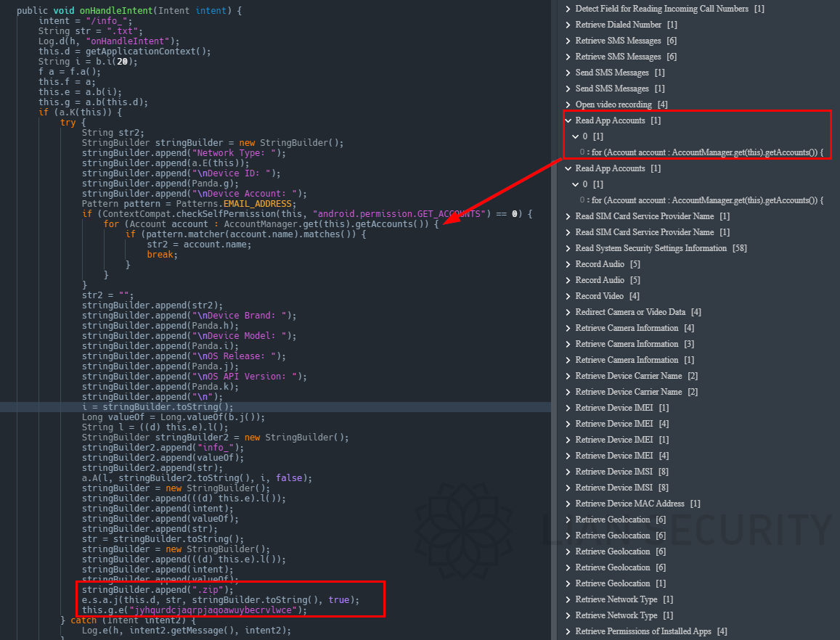Click the highlighted i = stringBuilder.toString() line

tap(158, 407)
